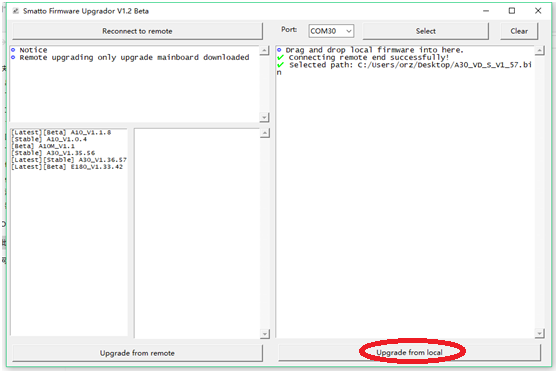This screenshot has height=373, width=558.
Task: Click the Selected path log line
Action: 405,68
